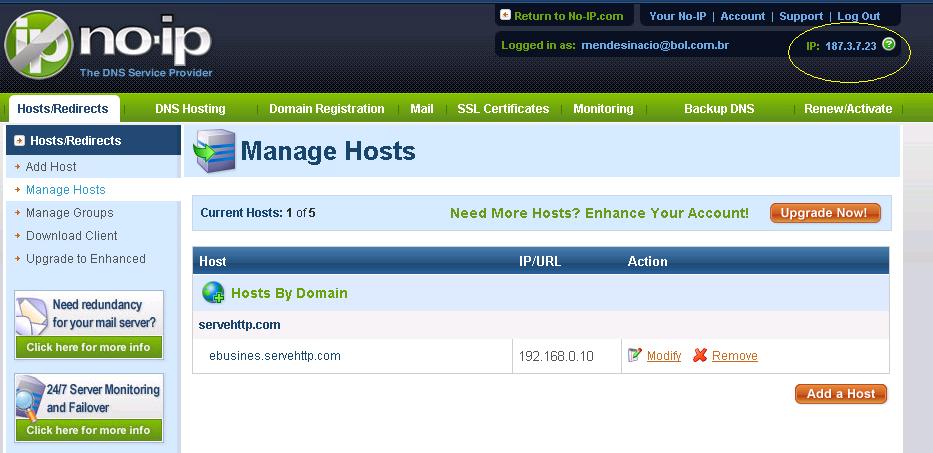Click the Hosts By Domain globe icon
The width and height of the screenshot is (933, 453).
[213, 292]
